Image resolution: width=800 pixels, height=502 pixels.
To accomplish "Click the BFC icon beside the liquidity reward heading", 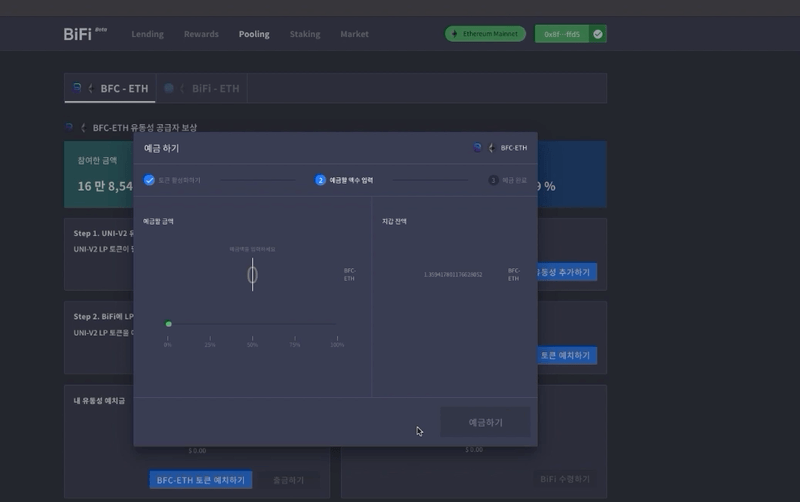I will click(x=69, y=127).
